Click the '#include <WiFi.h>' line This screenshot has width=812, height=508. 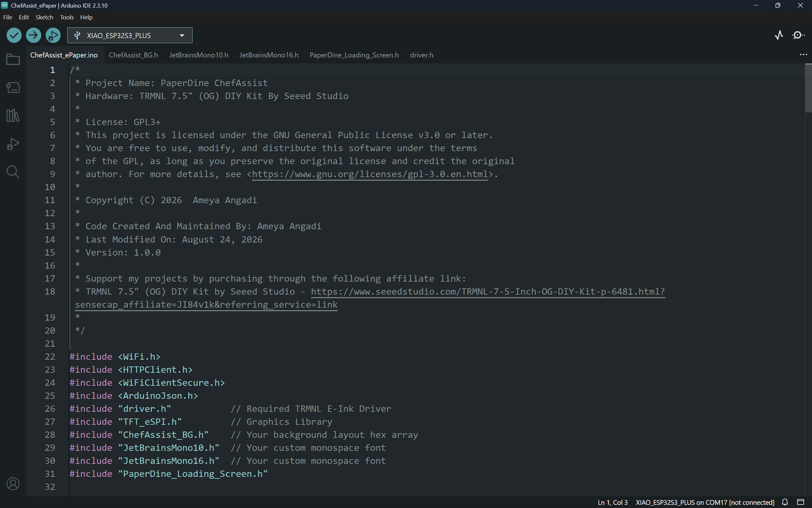tap(115, 357)
